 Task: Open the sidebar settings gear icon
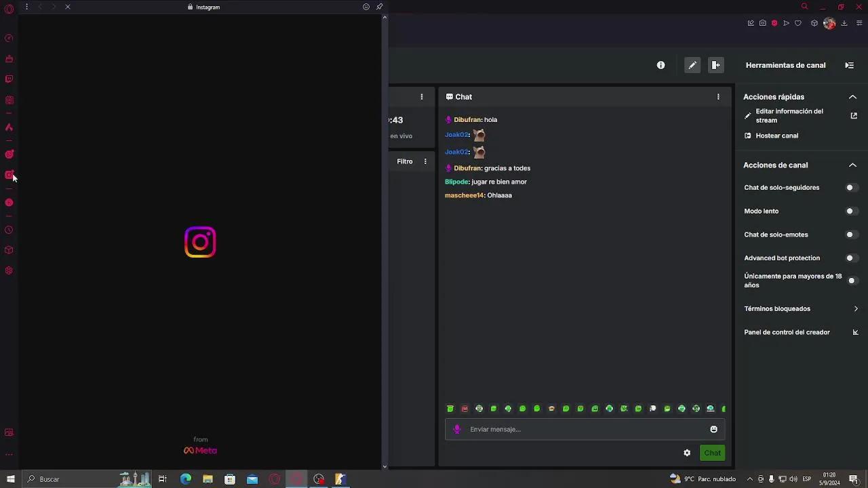(x=9, y=270)
